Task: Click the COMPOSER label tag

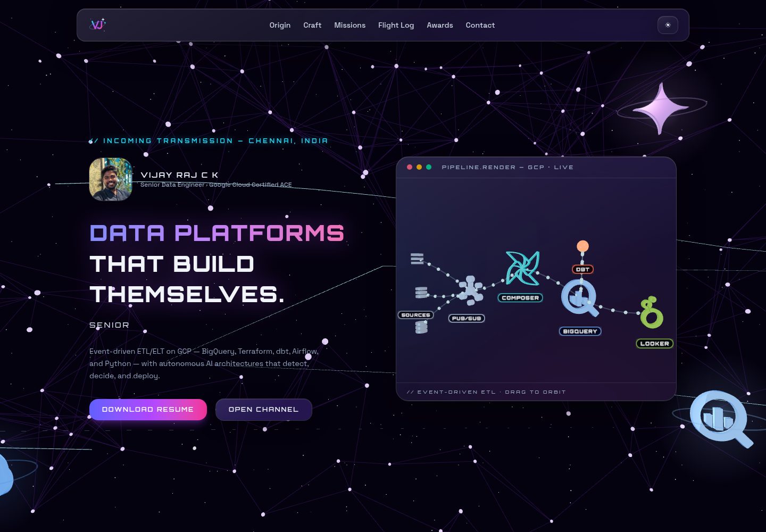Action: (x=520, y=298)
